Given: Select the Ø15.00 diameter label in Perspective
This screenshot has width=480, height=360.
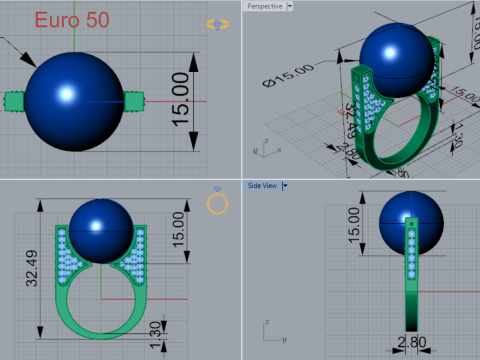Looking at the screenshot, I should [288, 75].
